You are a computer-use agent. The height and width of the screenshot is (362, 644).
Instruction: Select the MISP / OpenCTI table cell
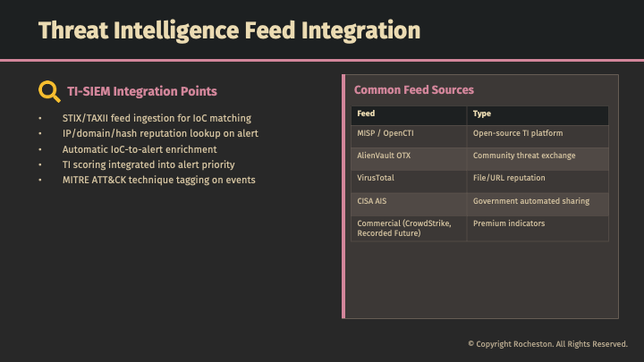click(x=386, y=132)
